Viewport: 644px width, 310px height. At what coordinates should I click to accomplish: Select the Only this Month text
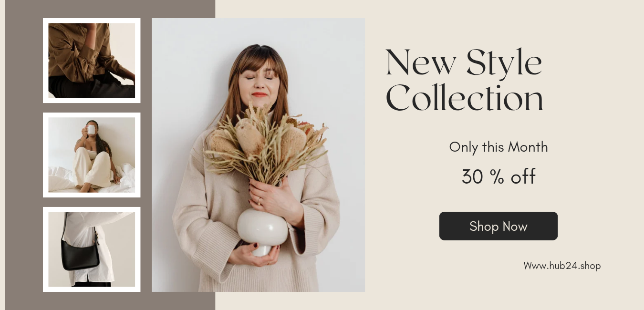point(498,147)
